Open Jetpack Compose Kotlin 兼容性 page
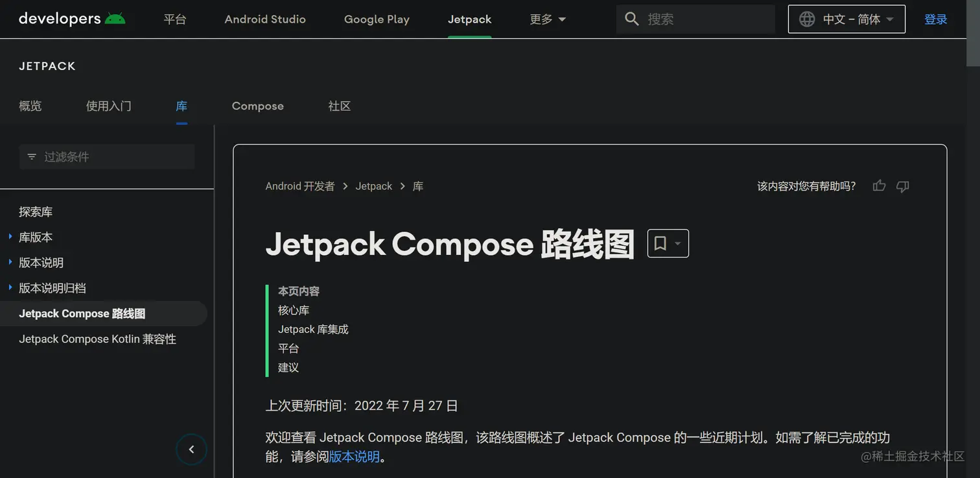This screenshot has width=980, height=478. (x=97, y=339)
